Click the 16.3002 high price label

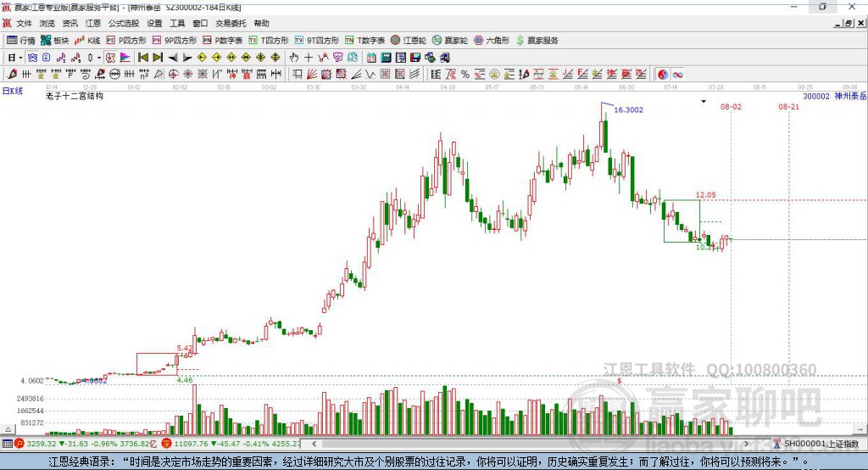click(629, 109)
